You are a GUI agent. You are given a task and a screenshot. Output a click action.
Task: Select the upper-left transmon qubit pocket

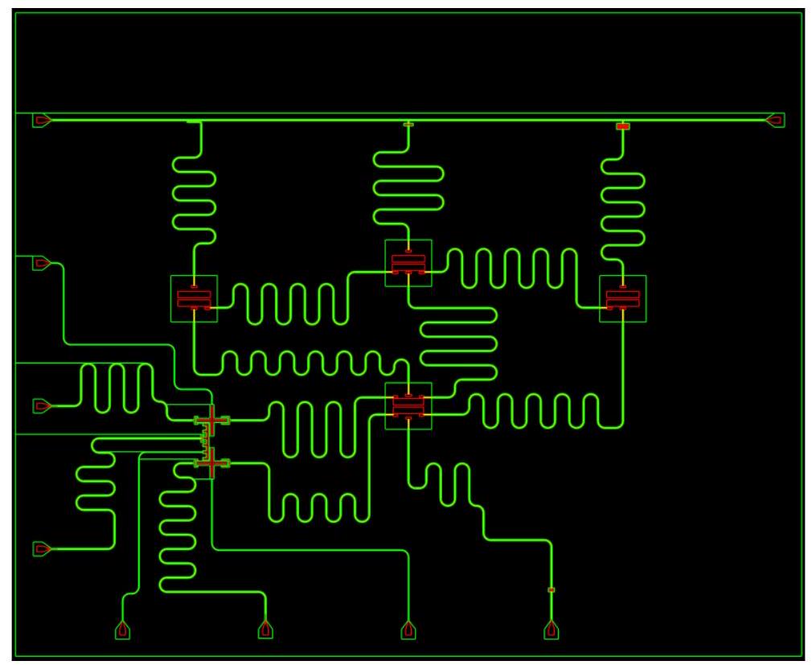coord(194,298)
